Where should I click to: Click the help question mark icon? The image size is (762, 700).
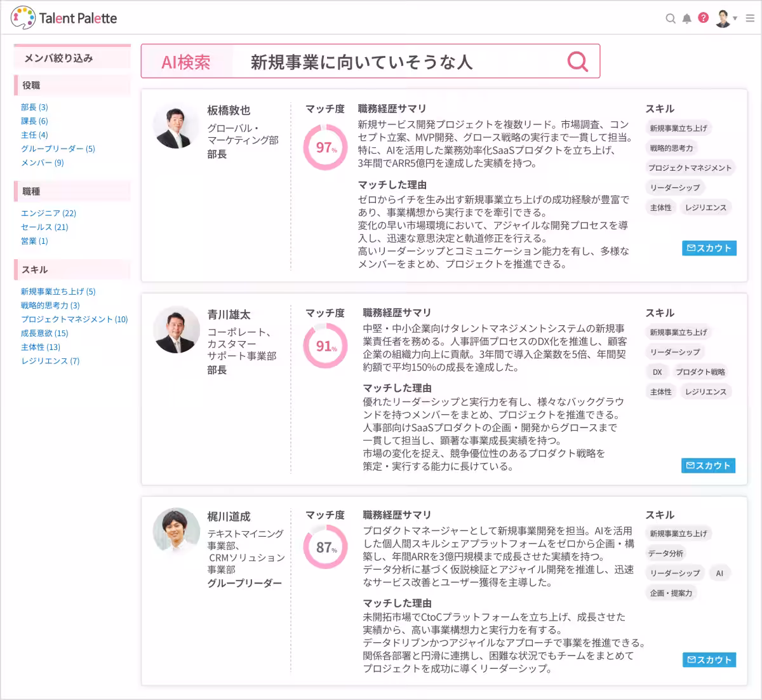coord(702,18)
